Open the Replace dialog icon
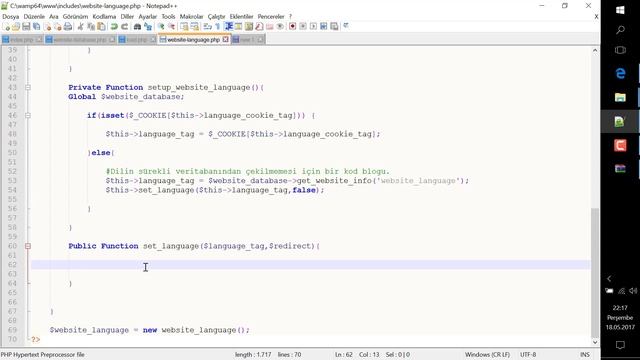This screenshot has width=640, height=360. pos(148,27)
